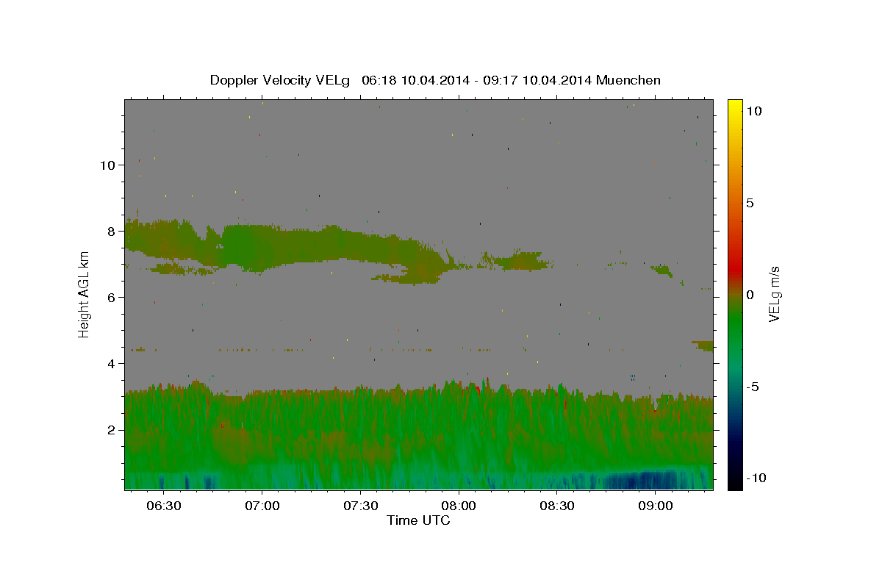Click the height tick label 10
This screenshot has width=882, height=588.
(107, 165)
